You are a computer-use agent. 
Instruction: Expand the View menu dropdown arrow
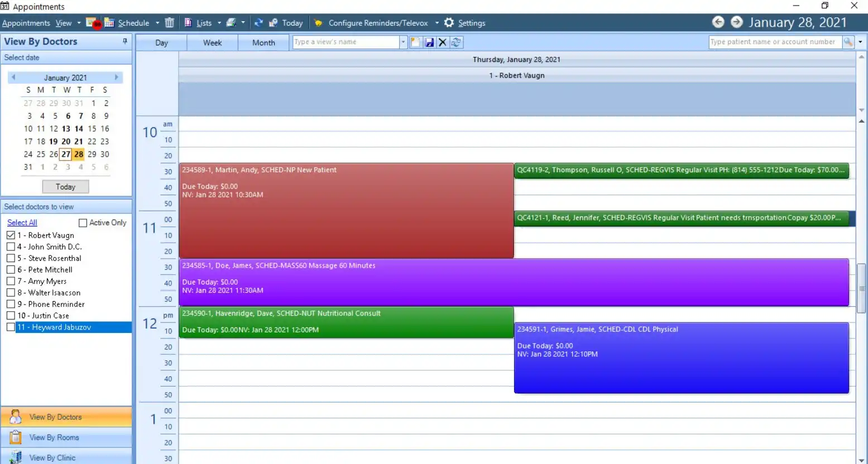[79, 23]
